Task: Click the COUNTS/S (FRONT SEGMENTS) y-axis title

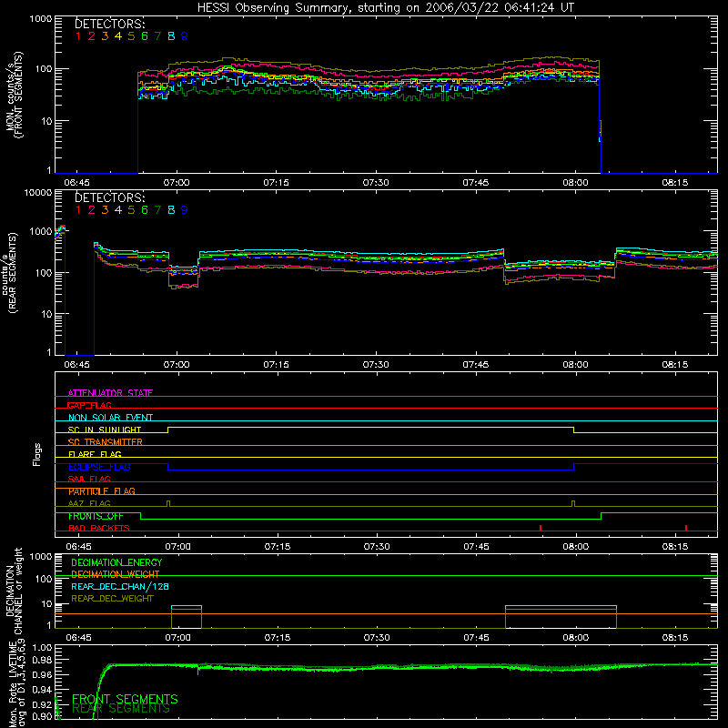Action: coord(14,95)
